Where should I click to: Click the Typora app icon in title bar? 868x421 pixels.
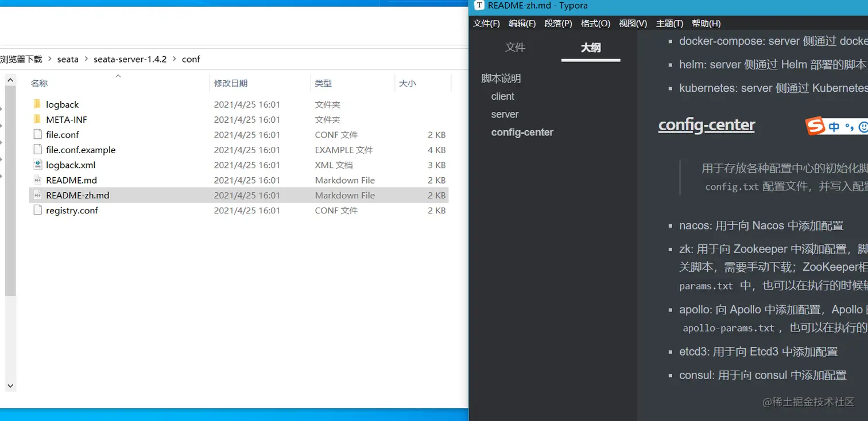pos(479,6)
